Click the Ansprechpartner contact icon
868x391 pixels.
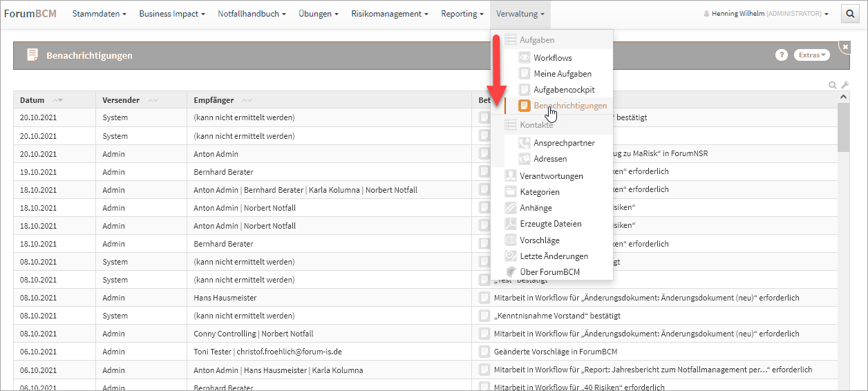click(525, 143)
